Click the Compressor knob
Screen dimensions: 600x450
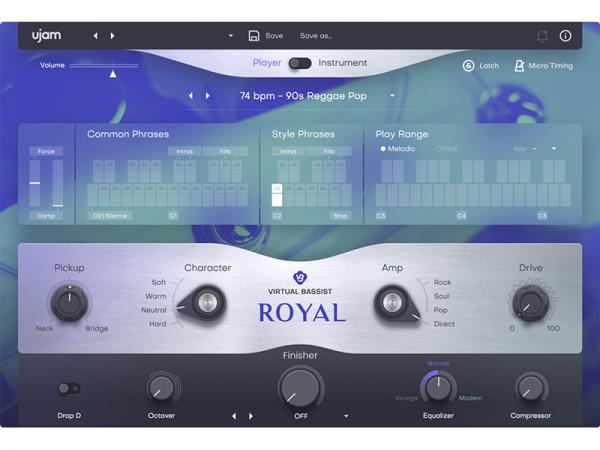pyautogui.click(x=531, y=388)
